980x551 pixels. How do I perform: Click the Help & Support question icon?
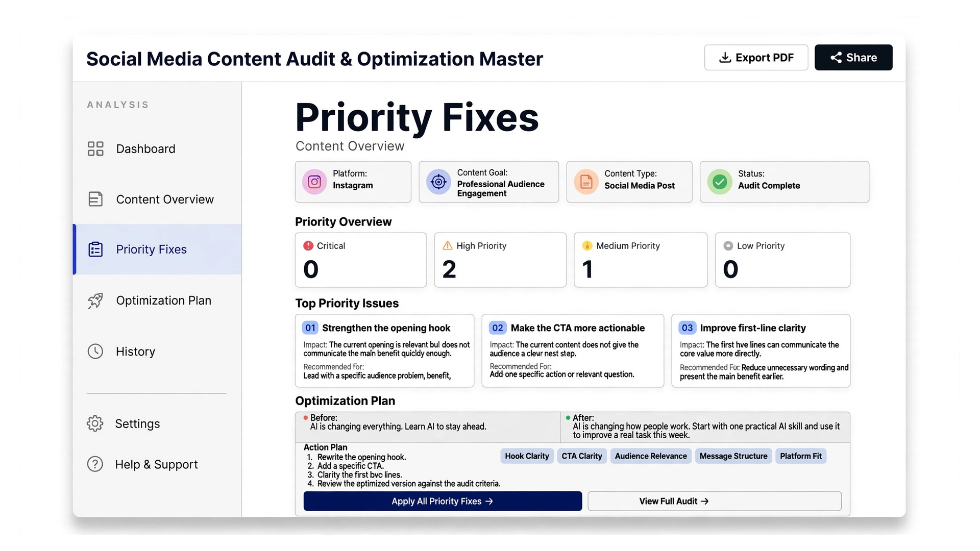95,464
